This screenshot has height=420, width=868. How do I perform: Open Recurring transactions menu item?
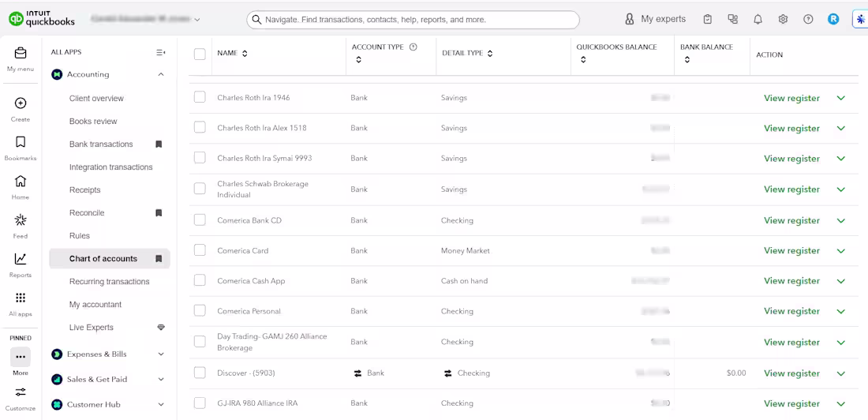[109, 282]
